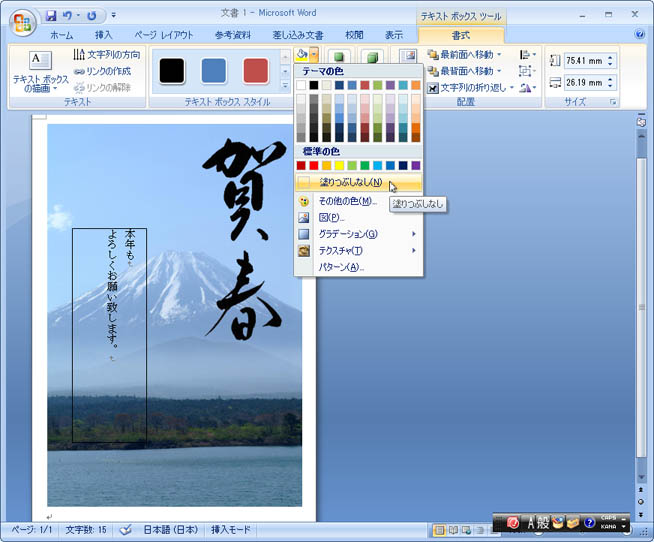The height and width of the screenshot is (542, 654).
Task: Save the document from quick access toolbar
Action: [x=51, y=16]
